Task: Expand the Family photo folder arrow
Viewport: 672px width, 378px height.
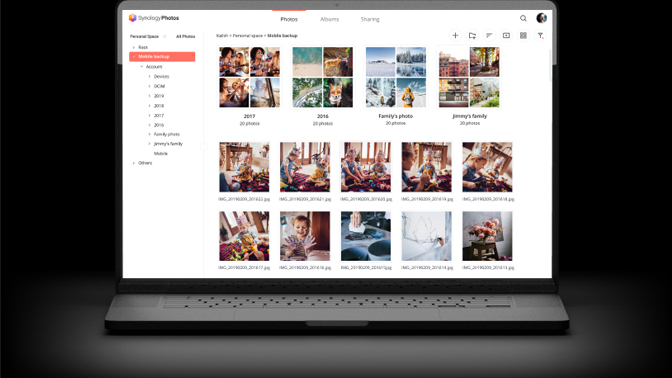Action: (150, 134)
